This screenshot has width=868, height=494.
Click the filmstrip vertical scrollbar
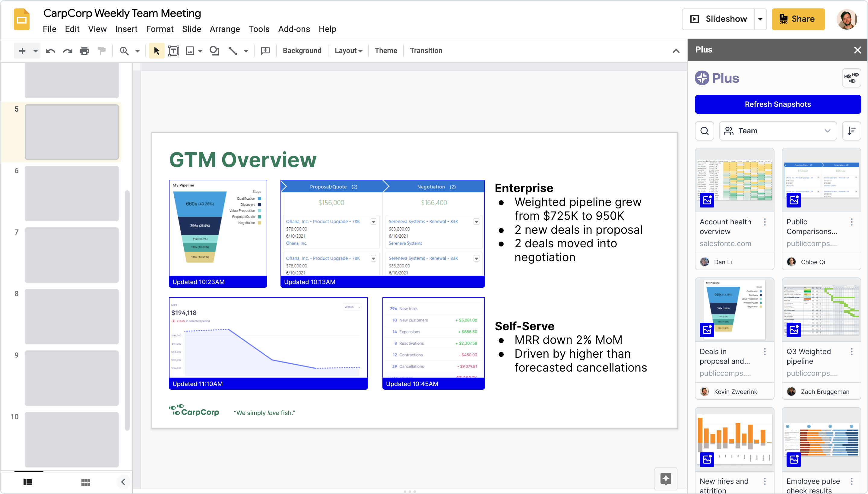pos(127,310)
